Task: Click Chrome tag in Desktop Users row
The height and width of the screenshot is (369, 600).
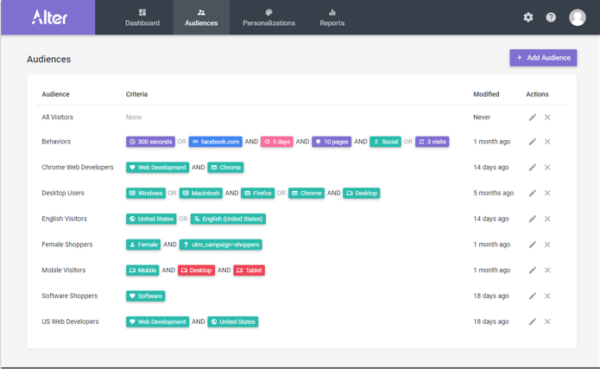Action: coord(306,193)
